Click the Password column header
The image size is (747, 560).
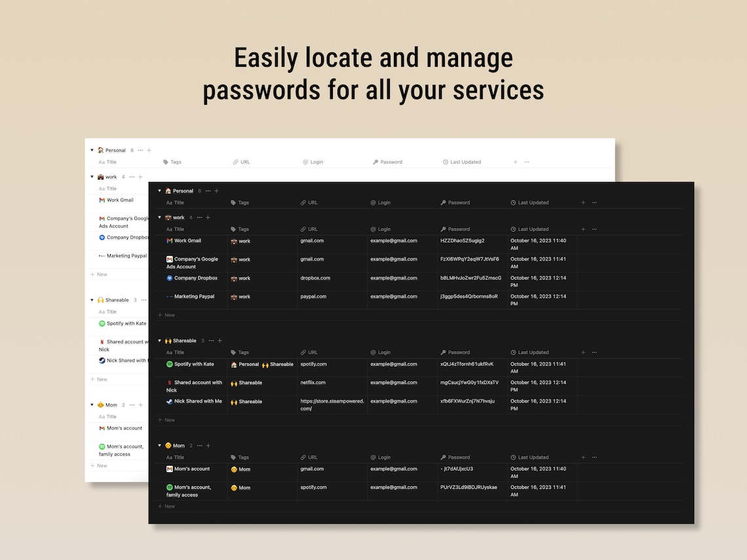pos(458,202)
